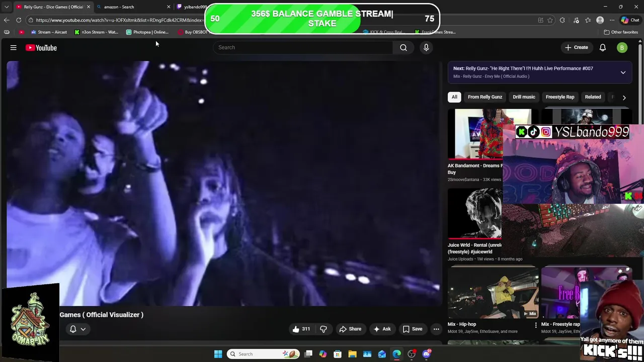Open the Juice Uploads channel name
The image size is (644, 362).
460,259
